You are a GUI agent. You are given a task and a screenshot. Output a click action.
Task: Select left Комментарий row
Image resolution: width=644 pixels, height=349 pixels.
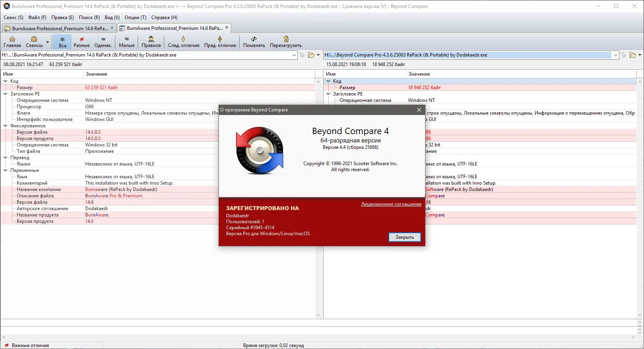tap(110, 183)
